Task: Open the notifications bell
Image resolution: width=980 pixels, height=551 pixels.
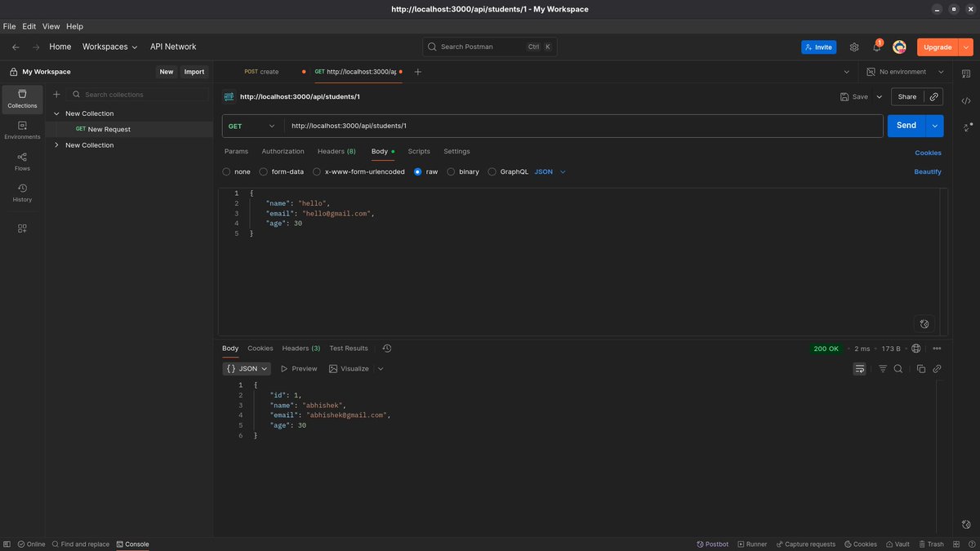Action: tap(876, 47)
